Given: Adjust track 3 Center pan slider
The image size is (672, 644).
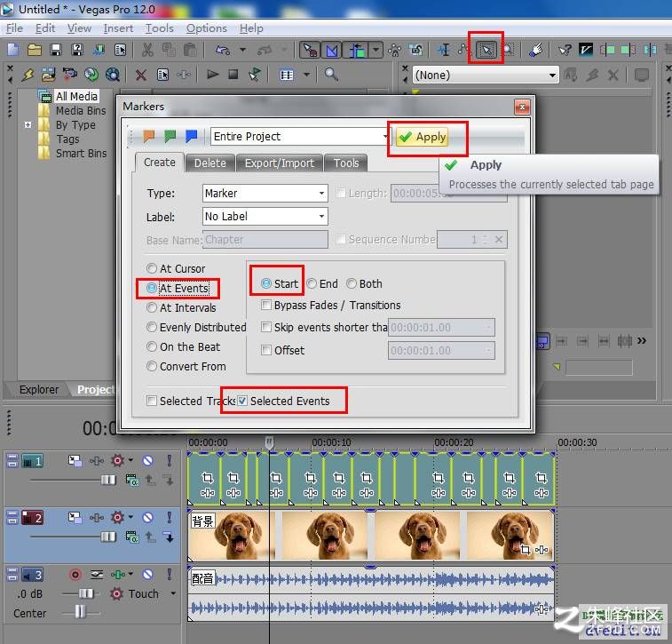Looking at the screenshot, I should pyautogui.click(x=81, y=612).
